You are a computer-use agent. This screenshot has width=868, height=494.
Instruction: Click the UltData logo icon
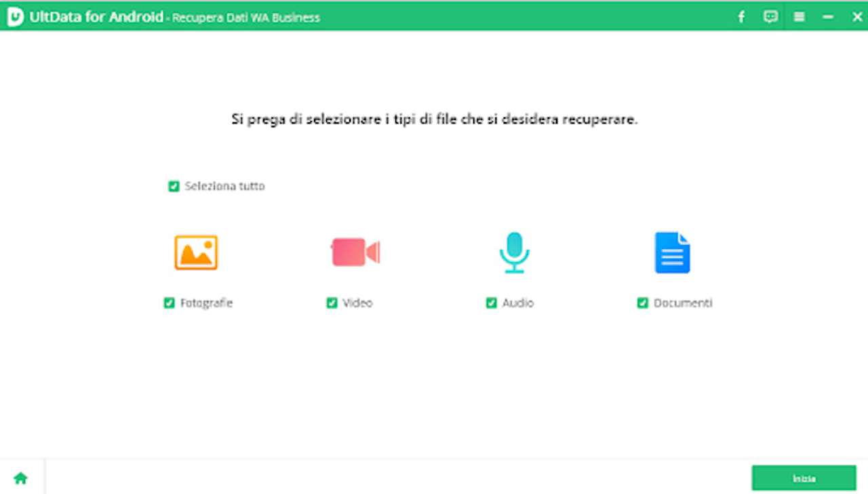pos(16,17)
